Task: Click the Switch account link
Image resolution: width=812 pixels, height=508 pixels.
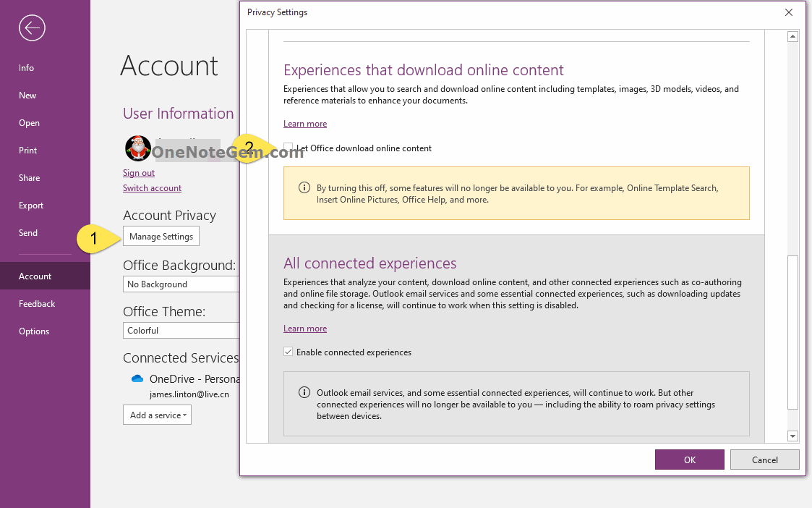Action: click(153, 187)
